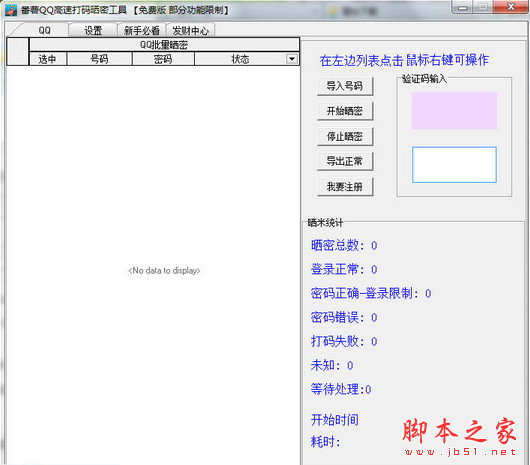Click the 晒密总数: 0 text
This screenshot has width=530, height=465.
coord(344,245)
